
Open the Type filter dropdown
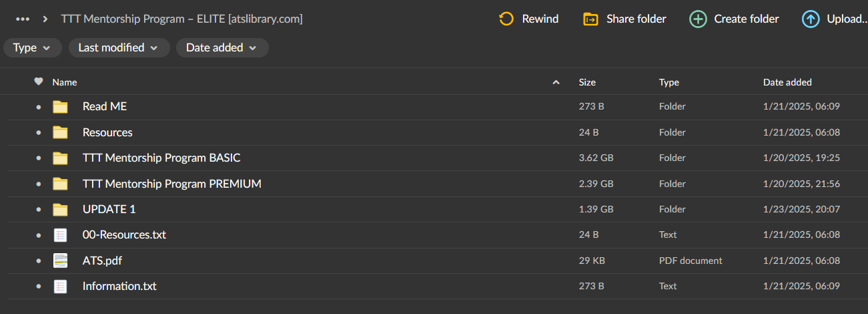pyautogui.click(x=32, y=47)
